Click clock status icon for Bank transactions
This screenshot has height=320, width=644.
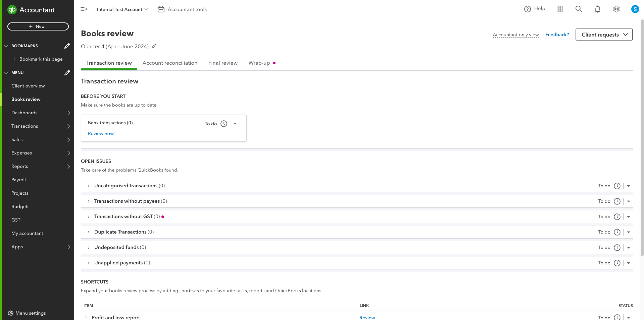[224, 124]
